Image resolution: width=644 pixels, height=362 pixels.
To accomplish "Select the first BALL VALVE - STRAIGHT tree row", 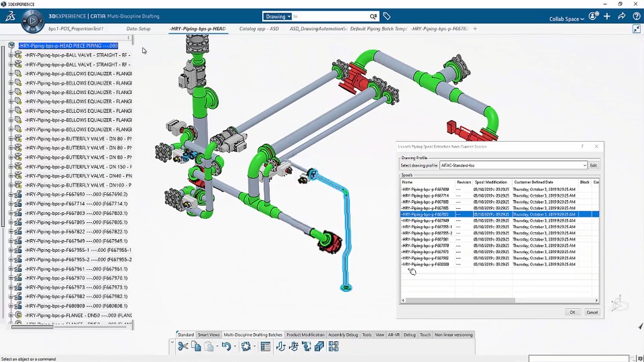I will coord(78,54).
